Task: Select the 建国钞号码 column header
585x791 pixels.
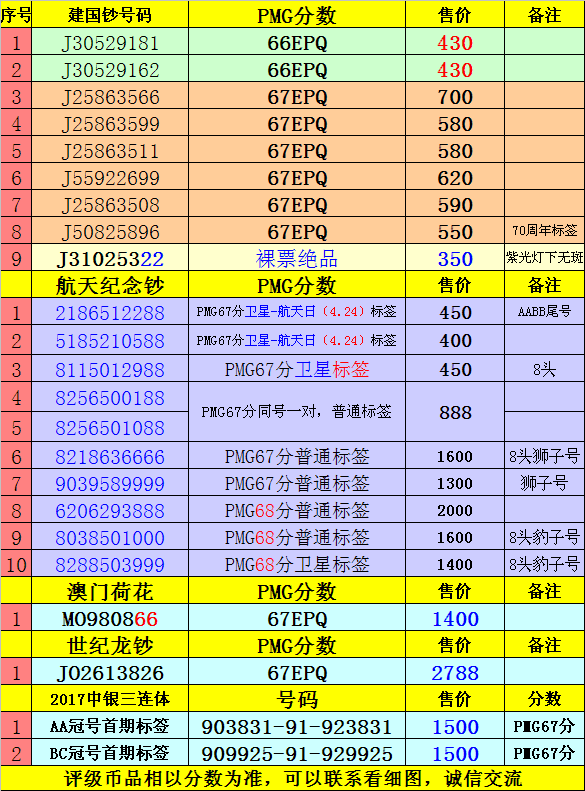Action: (110, 14)
